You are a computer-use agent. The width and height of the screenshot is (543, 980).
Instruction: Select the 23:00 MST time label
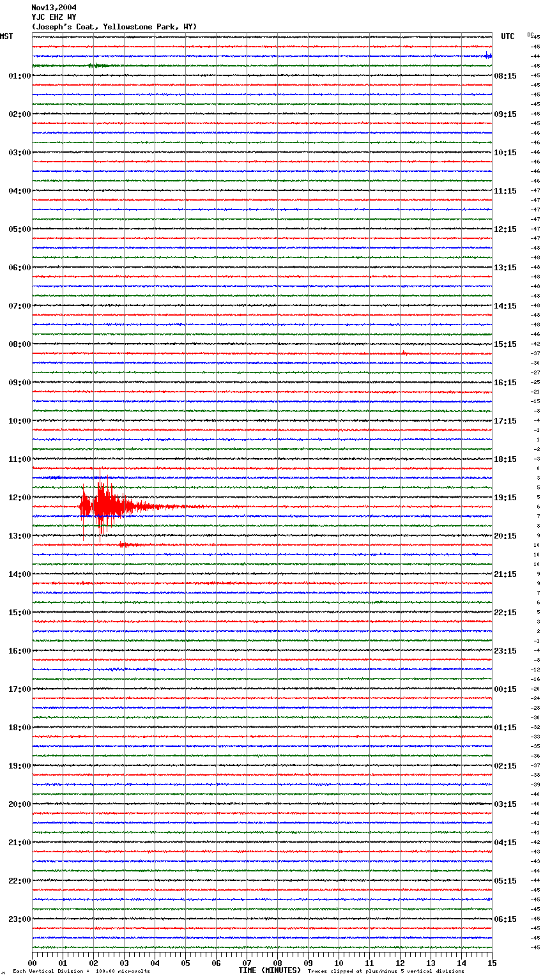(19, 919)
